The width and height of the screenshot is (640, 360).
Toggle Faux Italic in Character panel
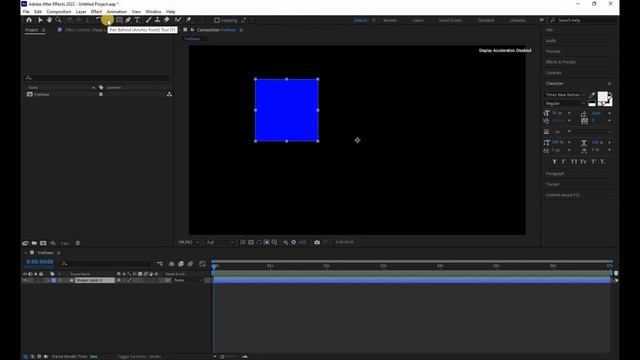[564, 162]
